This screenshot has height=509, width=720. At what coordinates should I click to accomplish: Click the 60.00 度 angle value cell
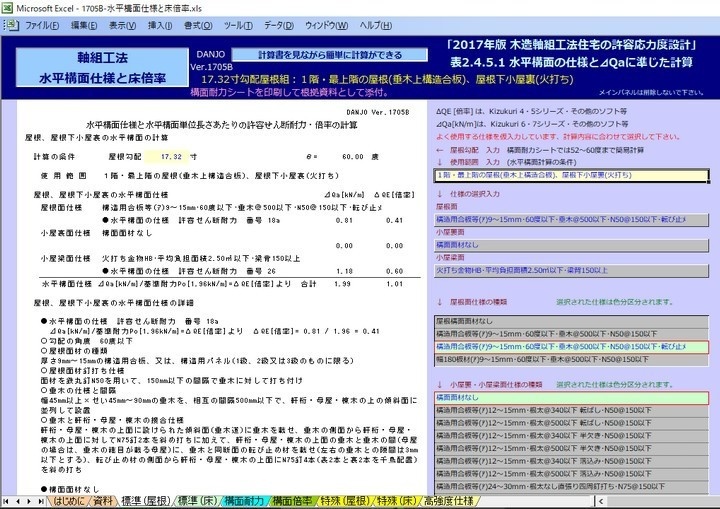pyautogui.click(x=353, y=157)
